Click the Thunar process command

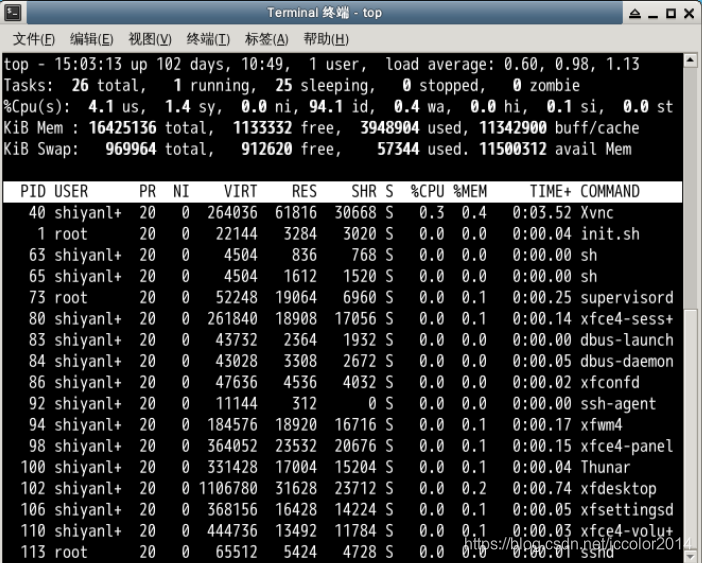pos(605,467)
